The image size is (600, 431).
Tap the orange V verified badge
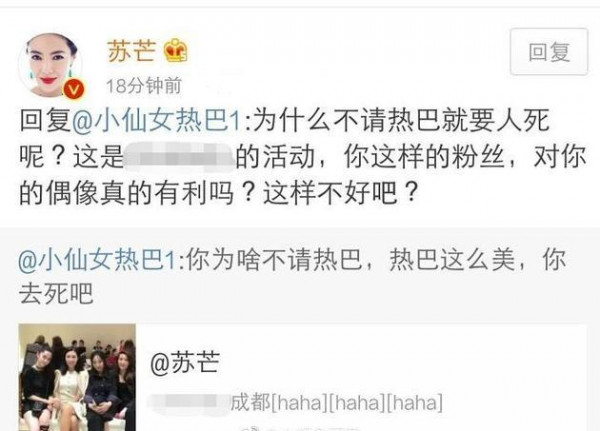tap(73, 91)
